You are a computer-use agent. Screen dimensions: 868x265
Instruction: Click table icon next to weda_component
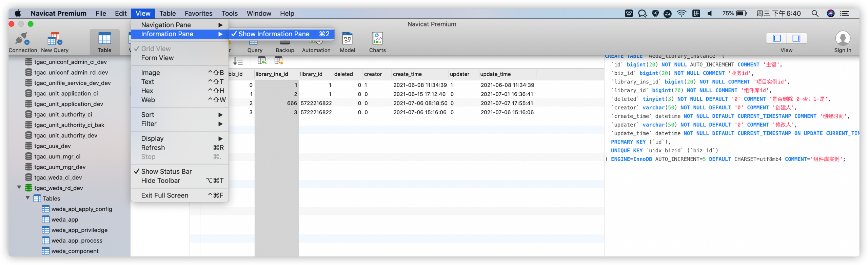[46, 251]
